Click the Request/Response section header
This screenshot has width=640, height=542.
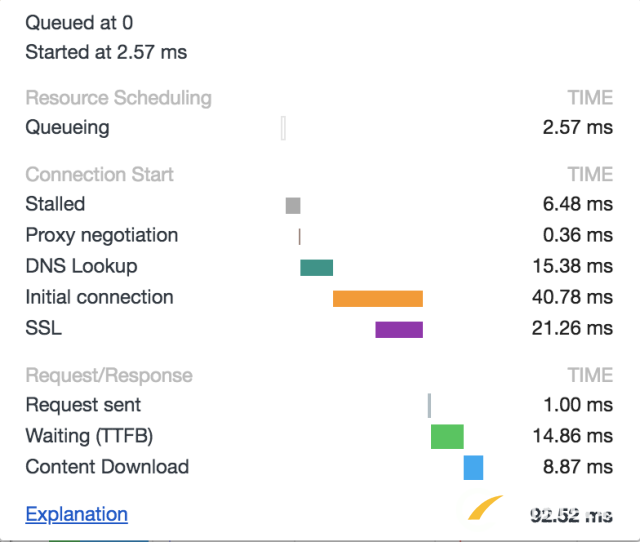[x=108, y=375]
